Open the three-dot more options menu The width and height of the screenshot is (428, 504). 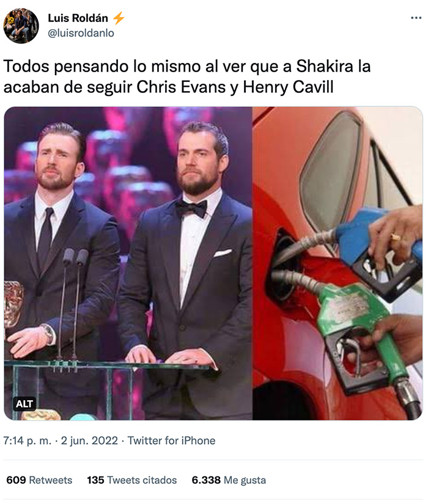pos(416,18)
